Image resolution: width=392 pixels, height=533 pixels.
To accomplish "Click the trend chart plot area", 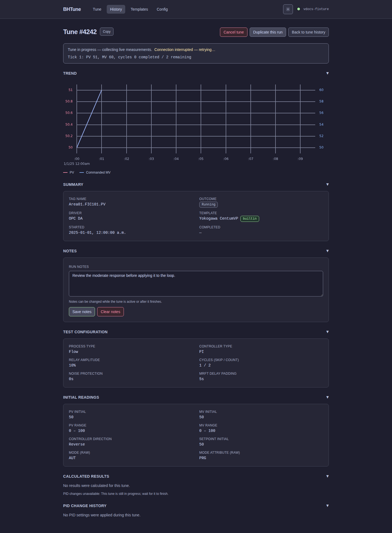I will 196,119.
